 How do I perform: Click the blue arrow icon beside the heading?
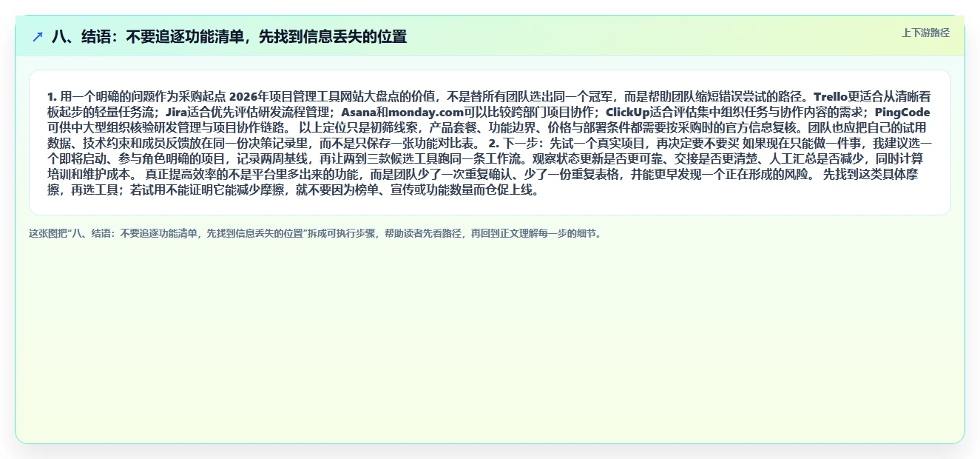(38, 36)
